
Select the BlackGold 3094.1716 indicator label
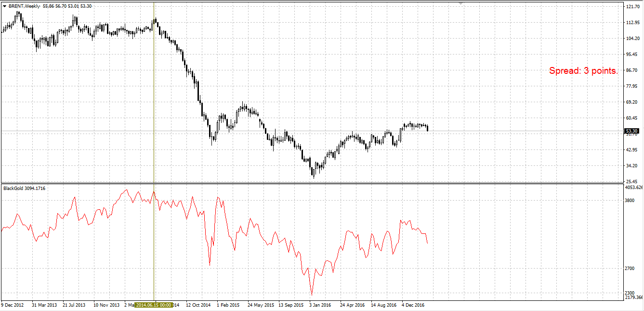point(24,188)
